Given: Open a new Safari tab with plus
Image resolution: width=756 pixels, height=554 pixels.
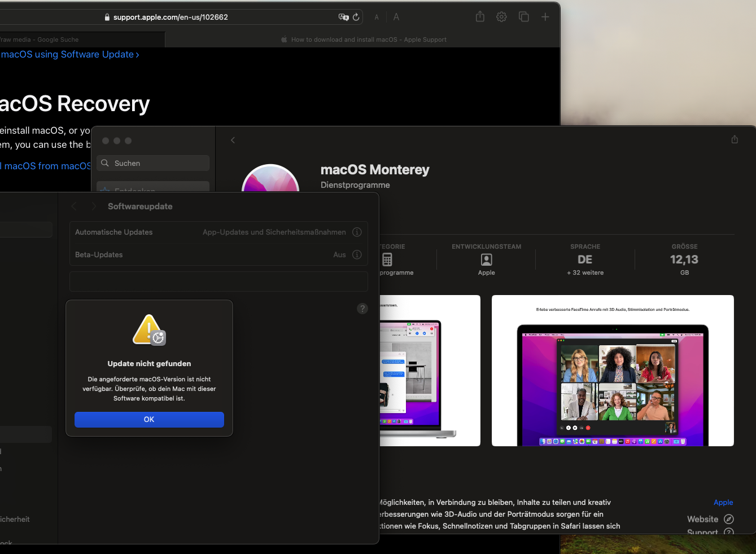Looking at the screenshot, I should [545, 17].
